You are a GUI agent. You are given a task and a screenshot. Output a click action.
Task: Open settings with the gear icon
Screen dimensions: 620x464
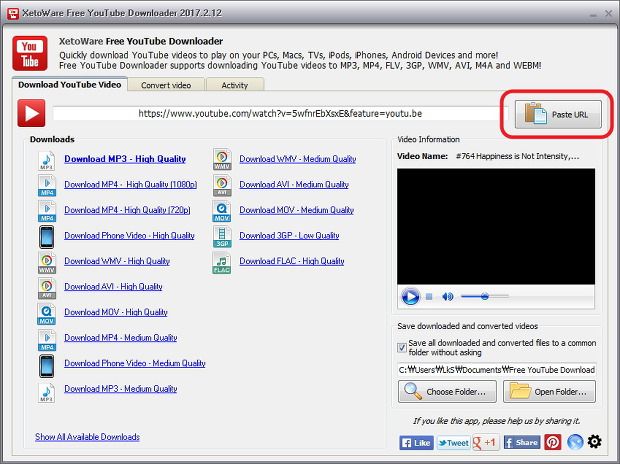[x=594, y=441]
